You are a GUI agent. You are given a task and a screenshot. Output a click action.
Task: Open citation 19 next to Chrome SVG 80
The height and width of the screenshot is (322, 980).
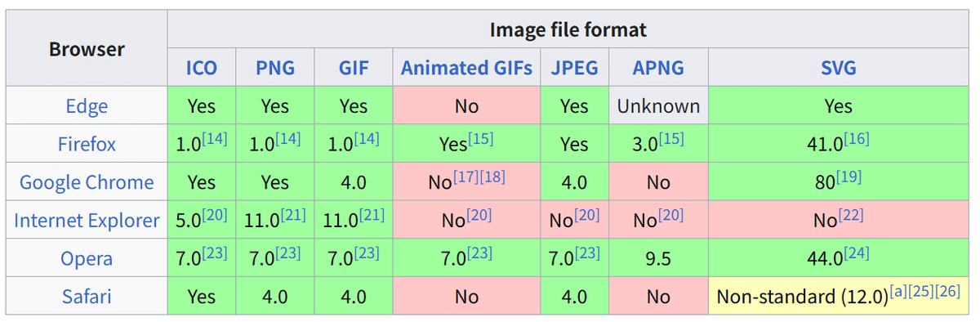[848, 177]
